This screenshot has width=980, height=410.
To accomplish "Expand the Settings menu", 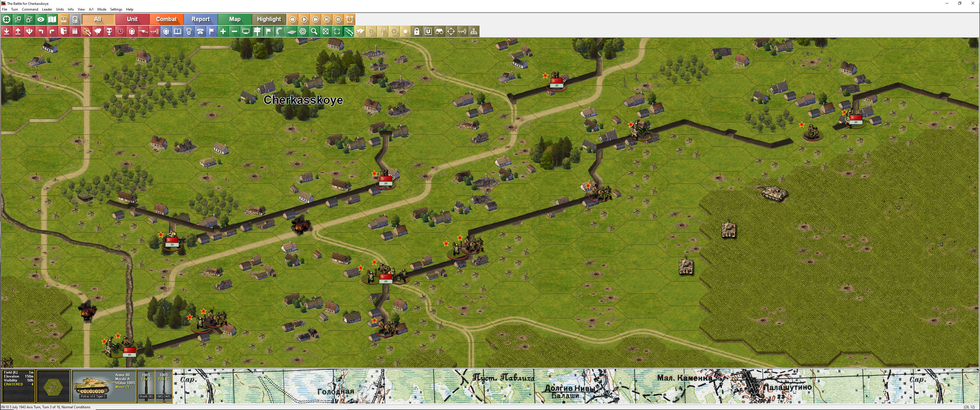I will (x=116, y=9).
